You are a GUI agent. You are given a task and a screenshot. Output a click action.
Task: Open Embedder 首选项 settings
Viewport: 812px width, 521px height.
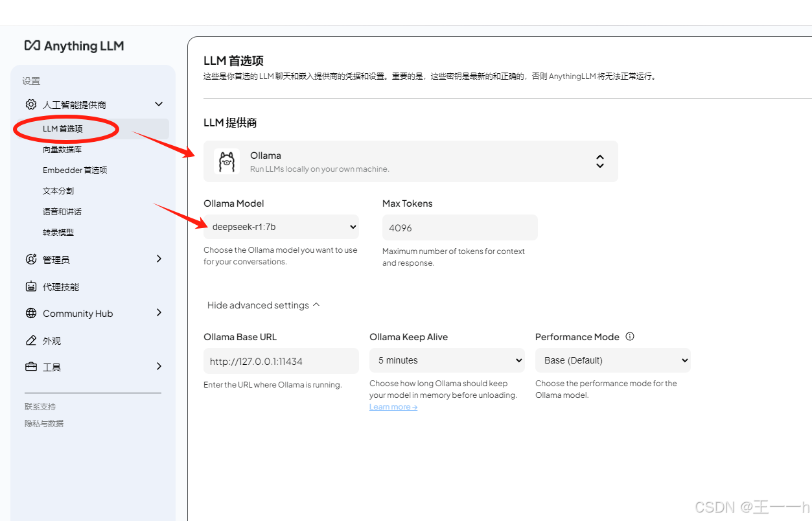[x=75, y=170]
